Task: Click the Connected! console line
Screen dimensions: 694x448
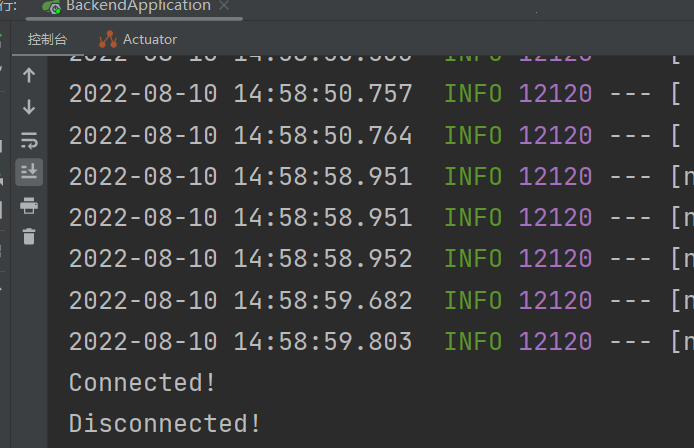Action: pos(142,382)
